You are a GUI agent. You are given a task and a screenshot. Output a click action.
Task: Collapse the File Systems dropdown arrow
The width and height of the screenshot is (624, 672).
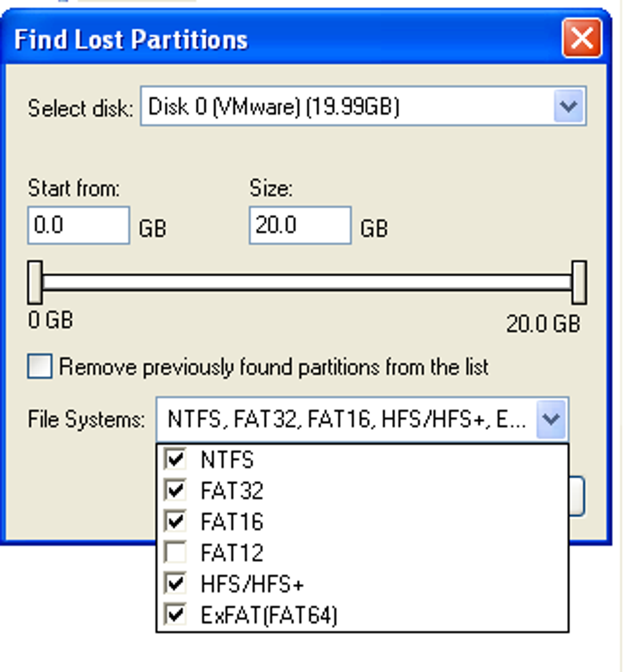pyautogui.click(x=551, y=419)
